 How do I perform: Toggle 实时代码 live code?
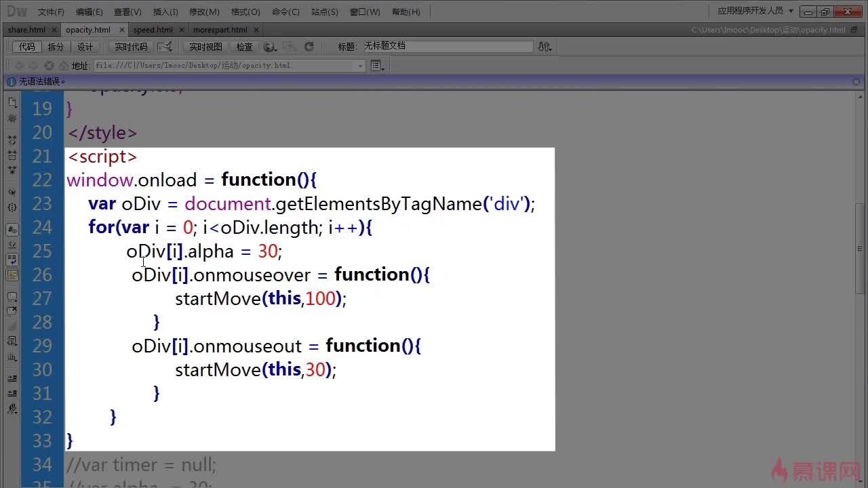click(x=131, y=47)
